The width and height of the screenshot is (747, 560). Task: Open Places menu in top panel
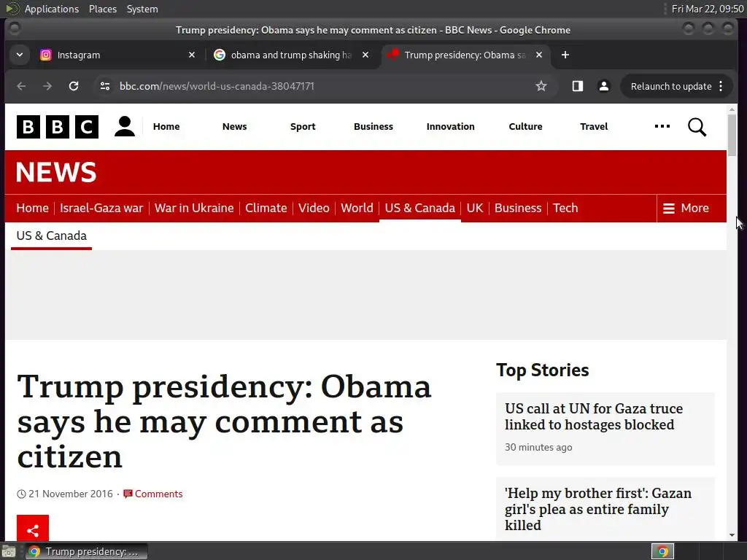pyautogui.click(x=103, y=9)
